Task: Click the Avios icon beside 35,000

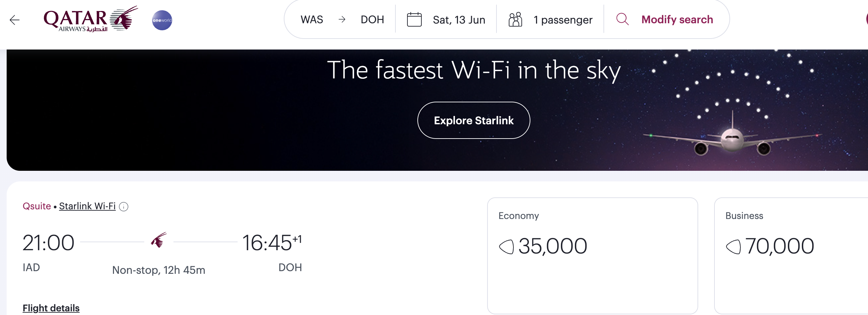Action: click(506, 247)
